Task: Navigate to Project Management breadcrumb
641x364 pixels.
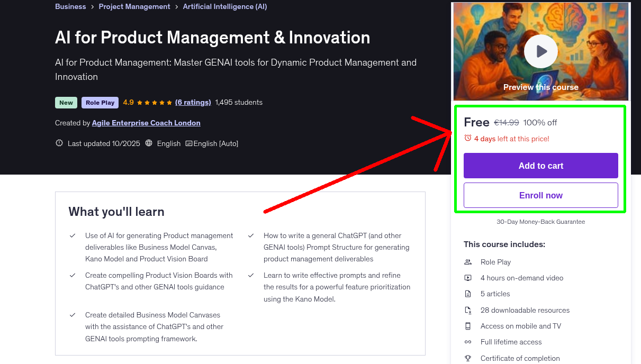Action: [x=134, y=6]
